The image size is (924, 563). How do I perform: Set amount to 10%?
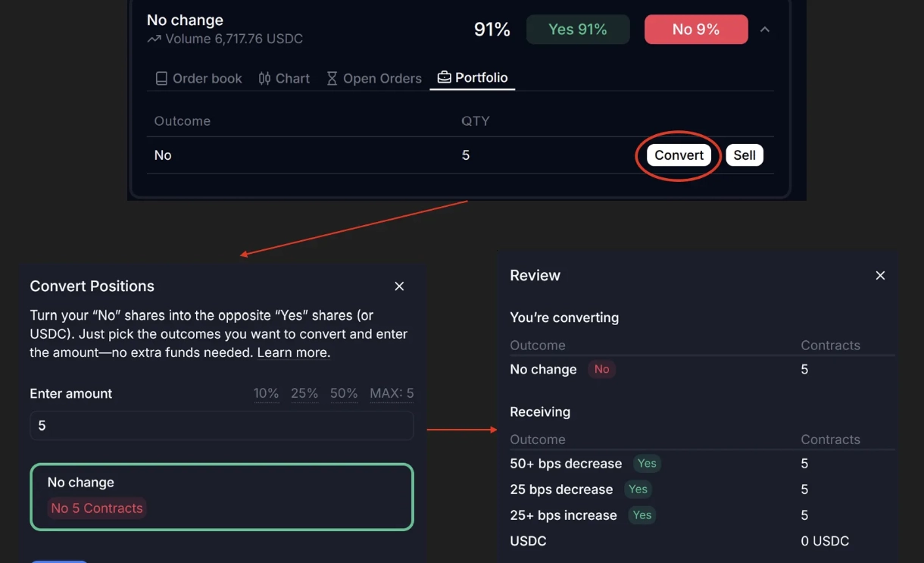[x=266, y=393]
